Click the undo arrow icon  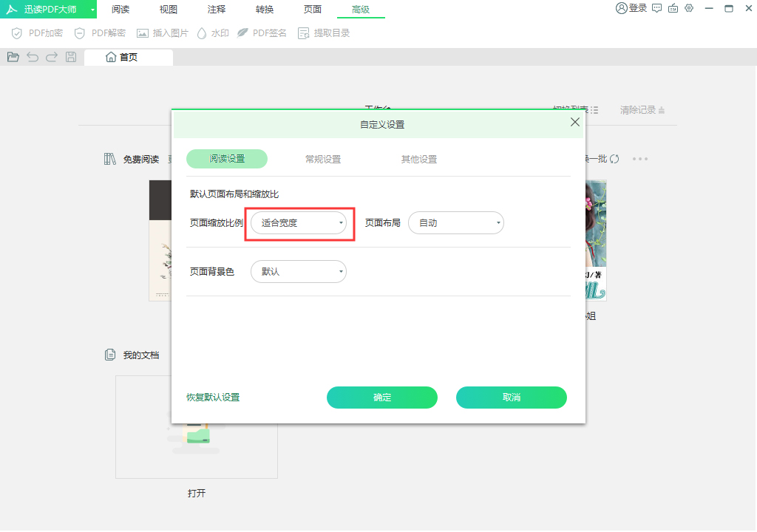[32, 57]
